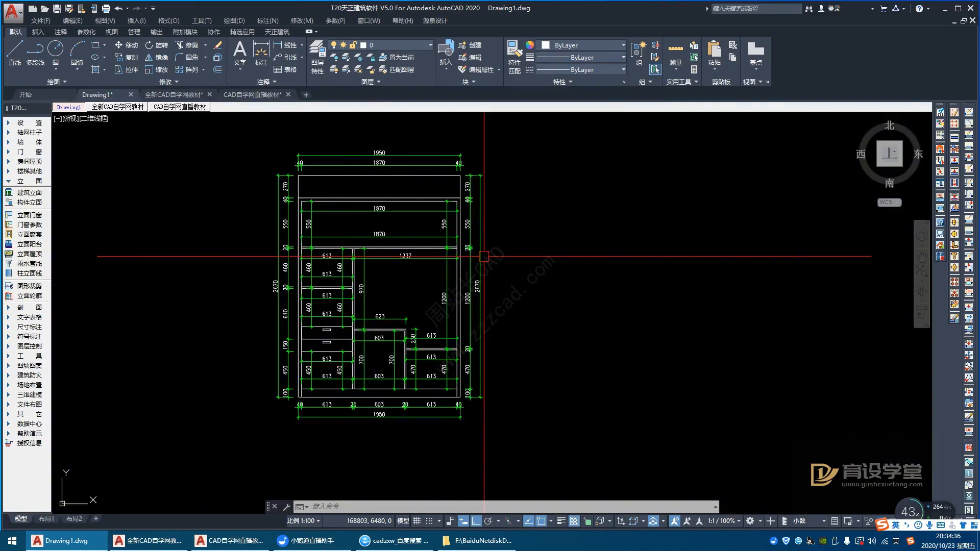Viewport: 980px width, 551px height.
Task: Activate the 镜像 (Mirror) command
Action: [x=156, y=57]
